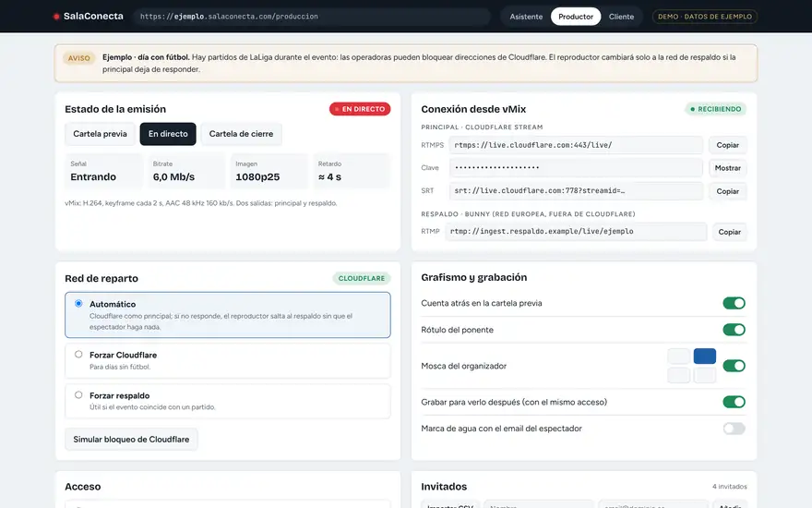Choose the Forzar respaldo radio option

pos(78,394)
